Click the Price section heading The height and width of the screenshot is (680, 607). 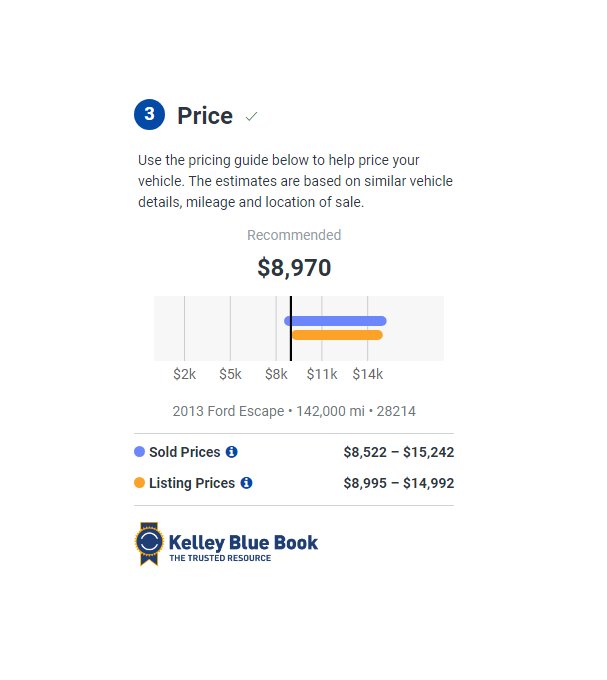(205, 116)
